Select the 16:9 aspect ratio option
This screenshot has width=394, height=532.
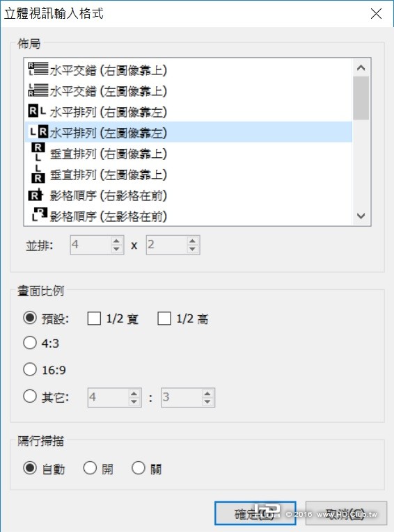[x=30, y=369]
